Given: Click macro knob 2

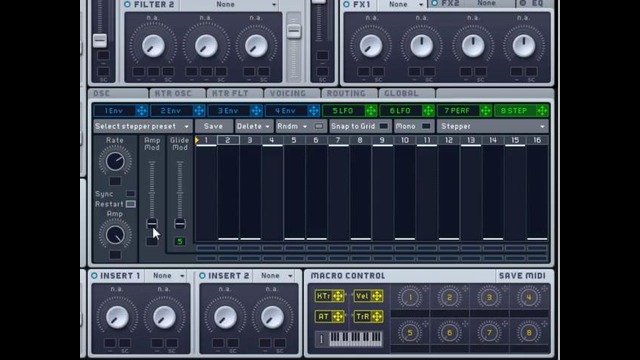Looking at the screenshot, I should pos(449,298).
